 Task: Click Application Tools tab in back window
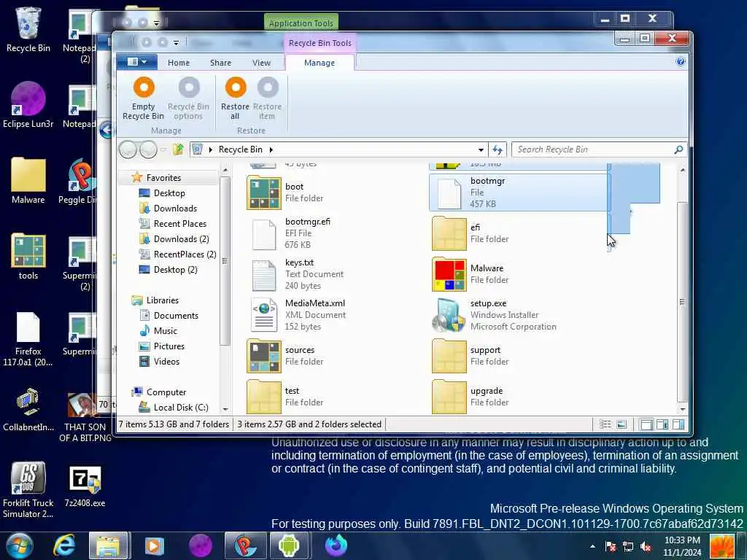301,23
